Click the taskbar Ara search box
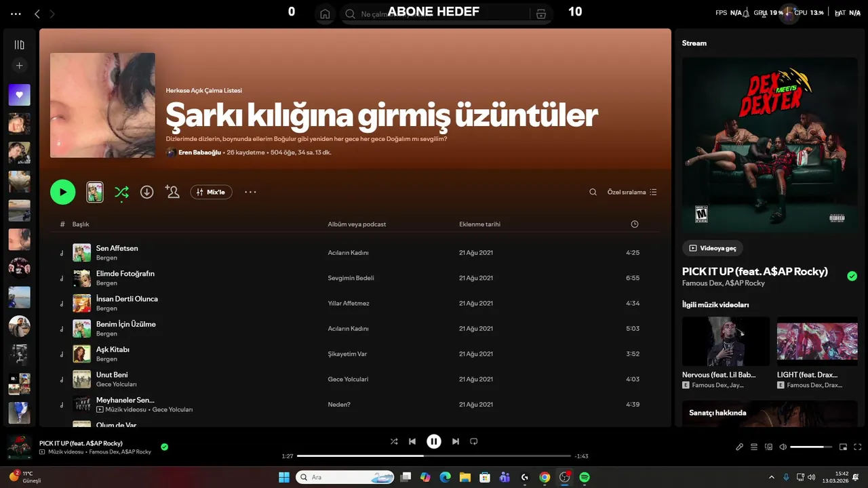 click(344, 477)
